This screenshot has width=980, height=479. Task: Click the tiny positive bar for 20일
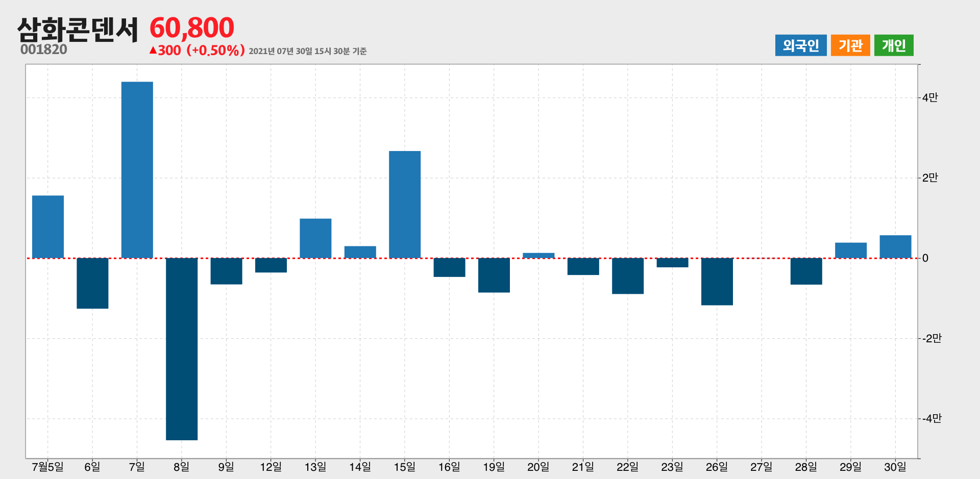click(538, 256)
